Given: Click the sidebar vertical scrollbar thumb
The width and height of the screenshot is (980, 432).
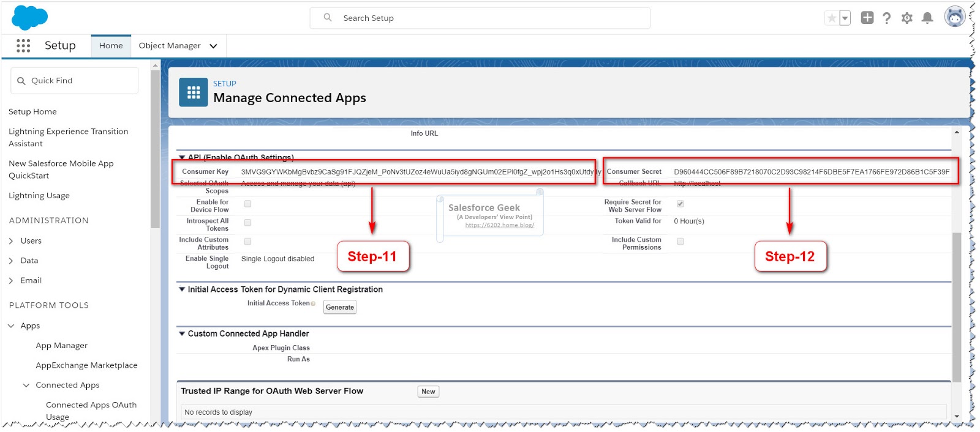Looking at the screenshot, I should 155,149.
